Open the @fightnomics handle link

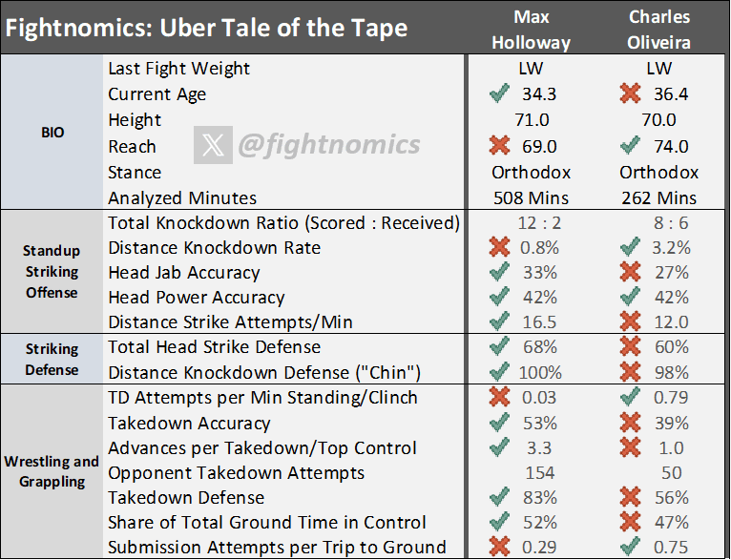click(x=328, y=146)
